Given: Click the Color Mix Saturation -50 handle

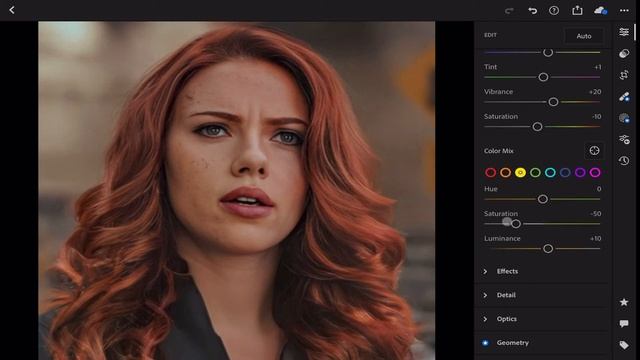Looking at the screenshot, I should [x=516, y=224].
